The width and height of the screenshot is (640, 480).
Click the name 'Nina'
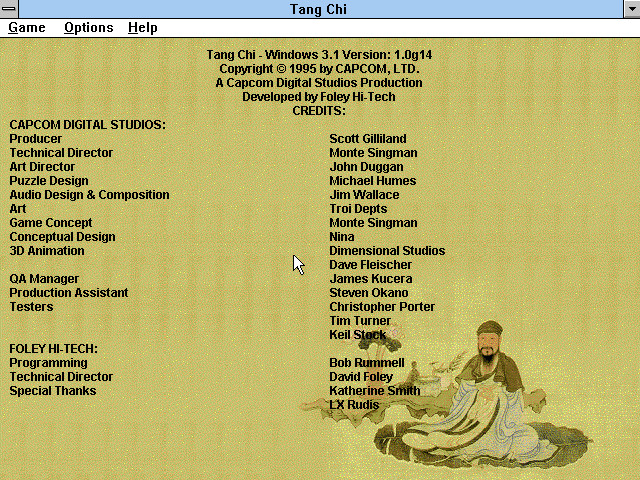point(342,237)
